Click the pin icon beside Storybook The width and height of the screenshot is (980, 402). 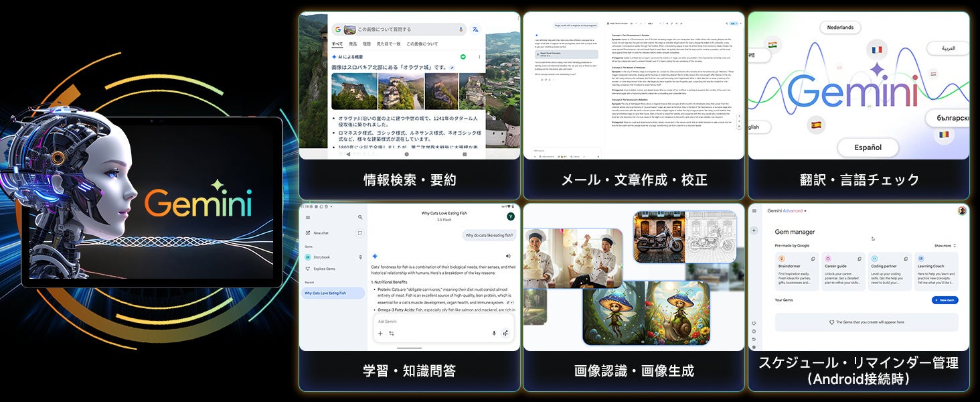360,257
